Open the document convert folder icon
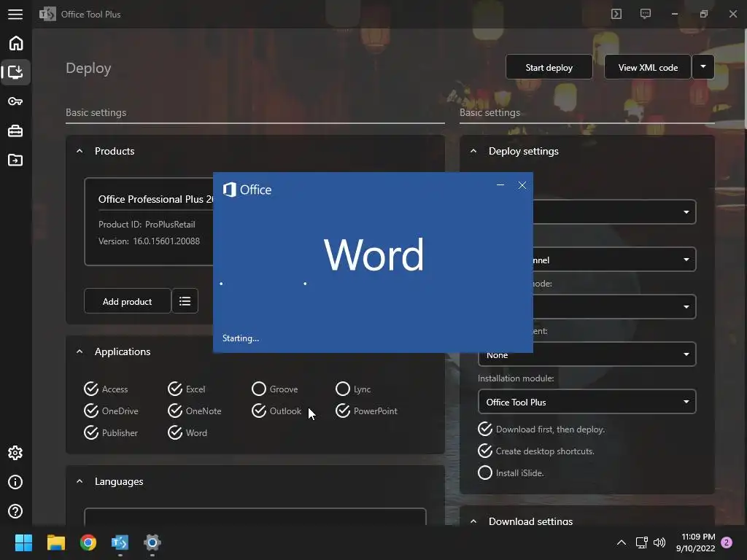This screenshot has width=747, height=560. click(15, 160)
